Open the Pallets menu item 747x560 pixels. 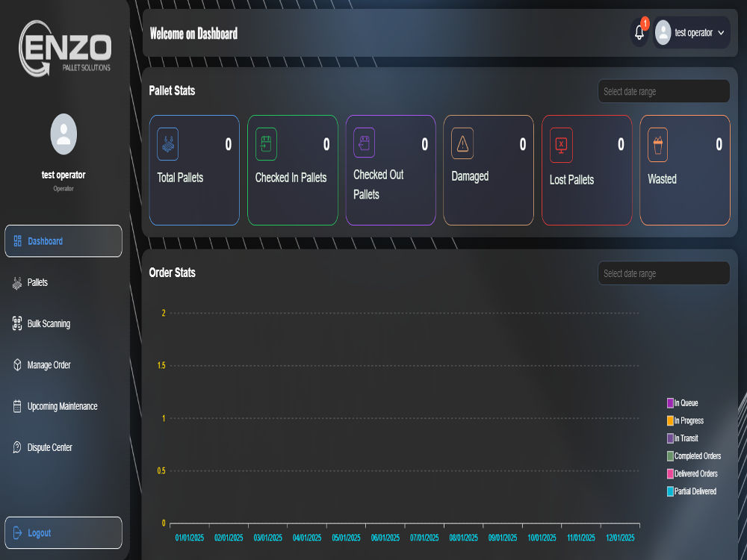pyautogui.click(x=63, y=282)
